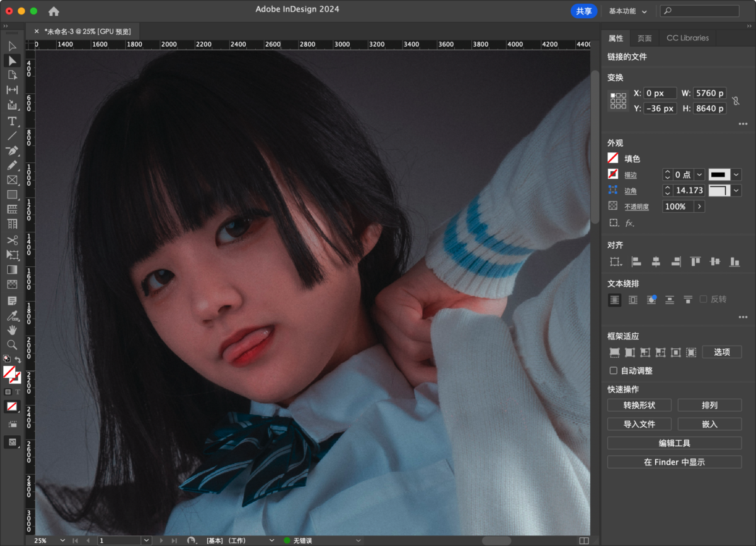Click the align horizontal centers icon
Screen dimensions: 756x546
pyautogui.click(x=656, y=261)
